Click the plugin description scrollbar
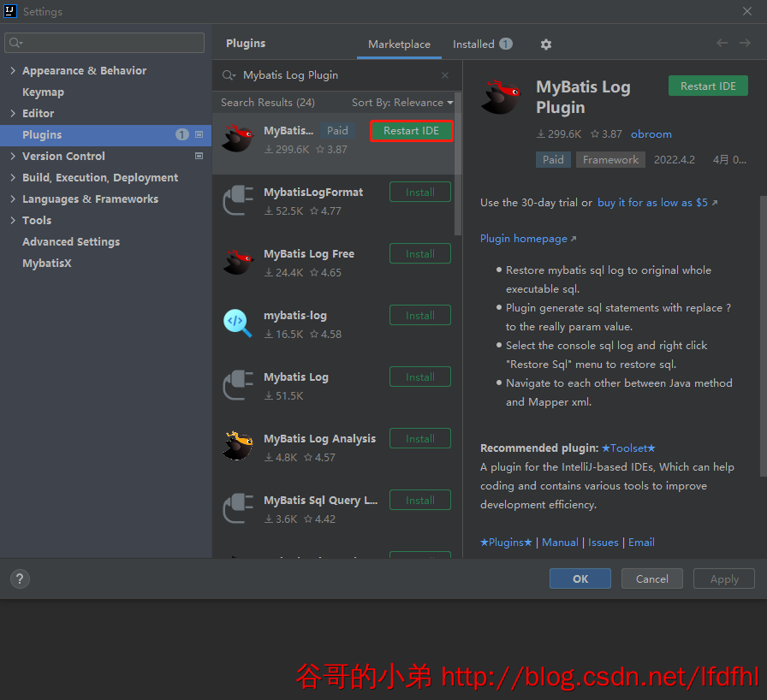767x700 pixels. 763,335
